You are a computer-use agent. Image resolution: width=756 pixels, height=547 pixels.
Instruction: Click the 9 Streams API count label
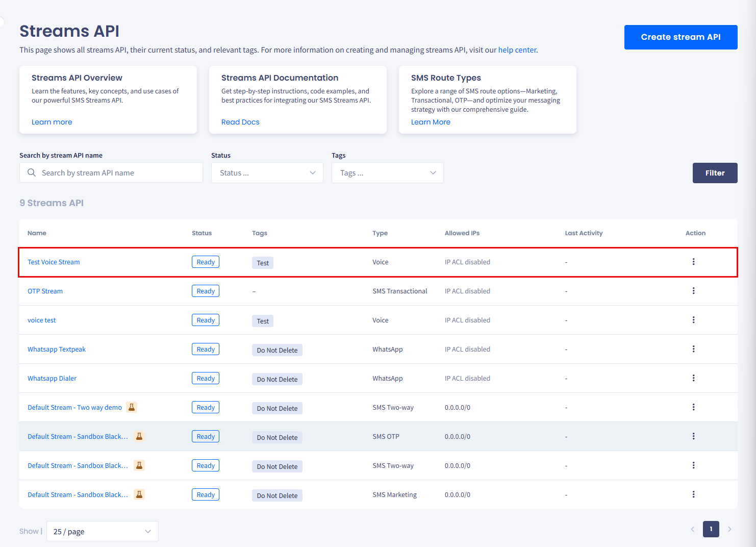(52, 203)
